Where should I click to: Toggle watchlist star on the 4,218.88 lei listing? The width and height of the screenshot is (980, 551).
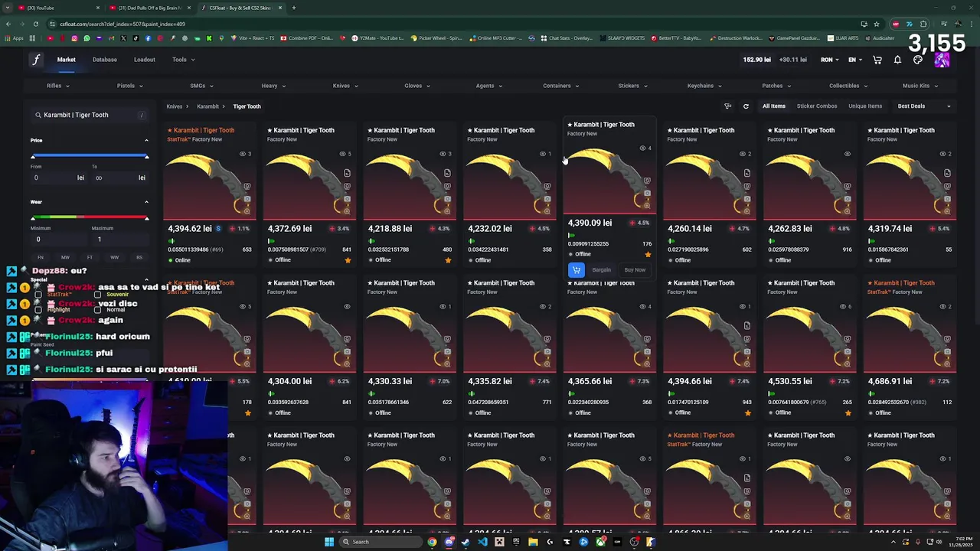point(448,260)
